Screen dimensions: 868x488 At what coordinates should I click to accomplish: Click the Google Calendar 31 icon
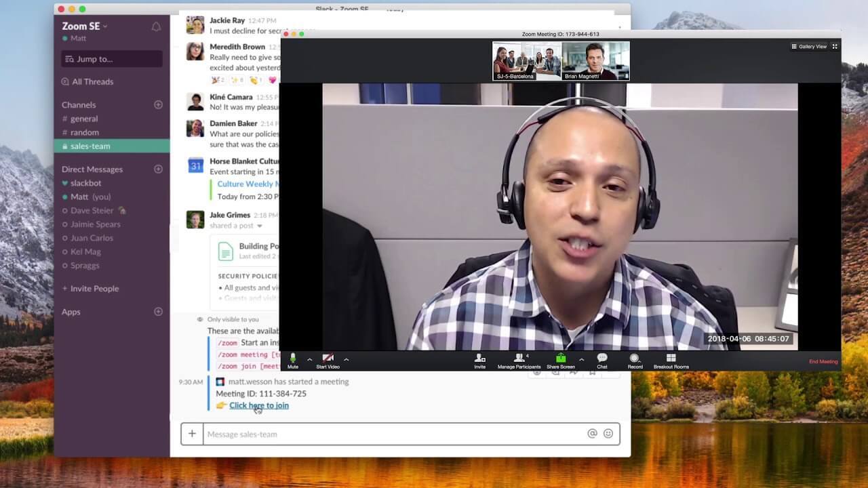pyautogui.click(x=195, y=165)
